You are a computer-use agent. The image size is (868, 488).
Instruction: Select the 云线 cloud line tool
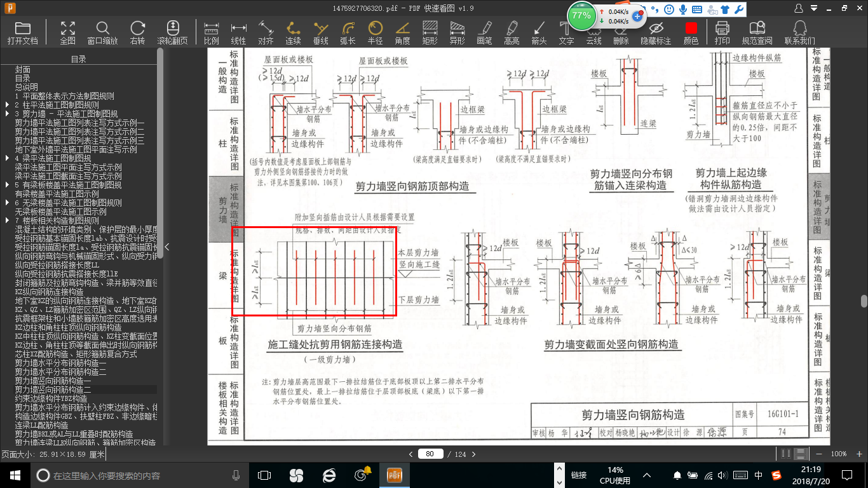593,32
